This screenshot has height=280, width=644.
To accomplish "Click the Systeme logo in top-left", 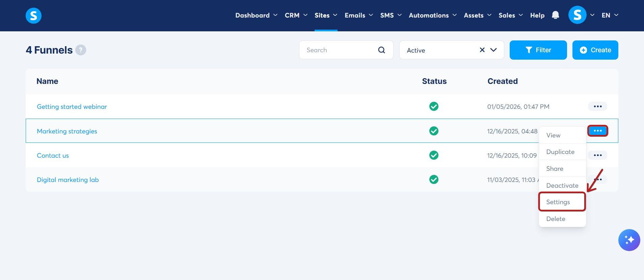I will pyautogui.click(x=33, y=15).
